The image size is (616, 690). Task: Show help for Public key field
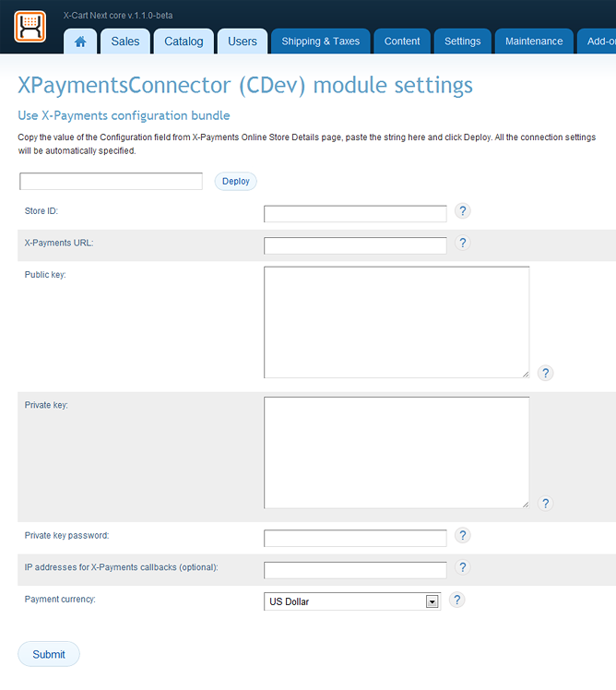click(x=546, y=373)
